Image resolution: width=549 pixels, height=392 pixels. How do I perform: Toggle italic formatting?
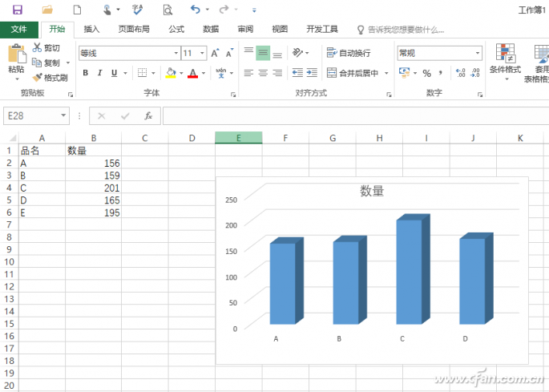coord(100,73)
